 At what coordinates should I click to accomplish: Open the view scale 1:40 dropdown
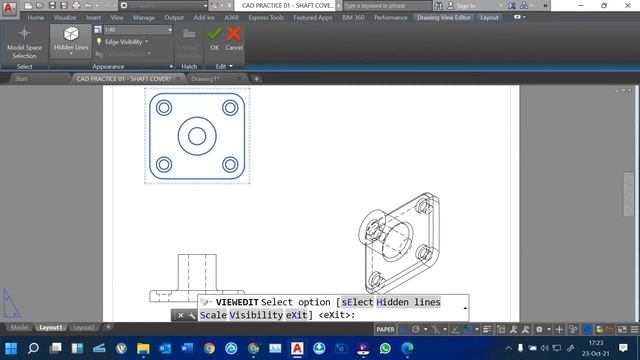(138, 30)
